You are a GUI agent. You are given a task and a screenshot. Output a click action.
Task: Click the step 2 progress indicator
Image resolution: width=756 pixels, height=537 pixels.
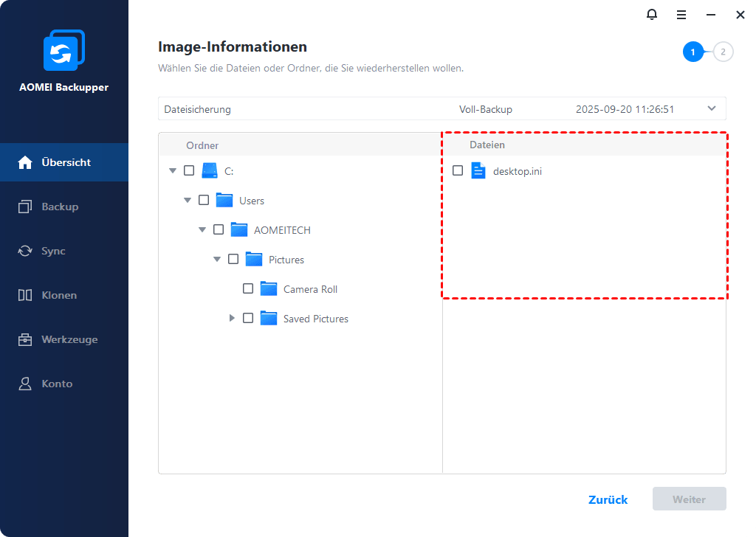724,52
